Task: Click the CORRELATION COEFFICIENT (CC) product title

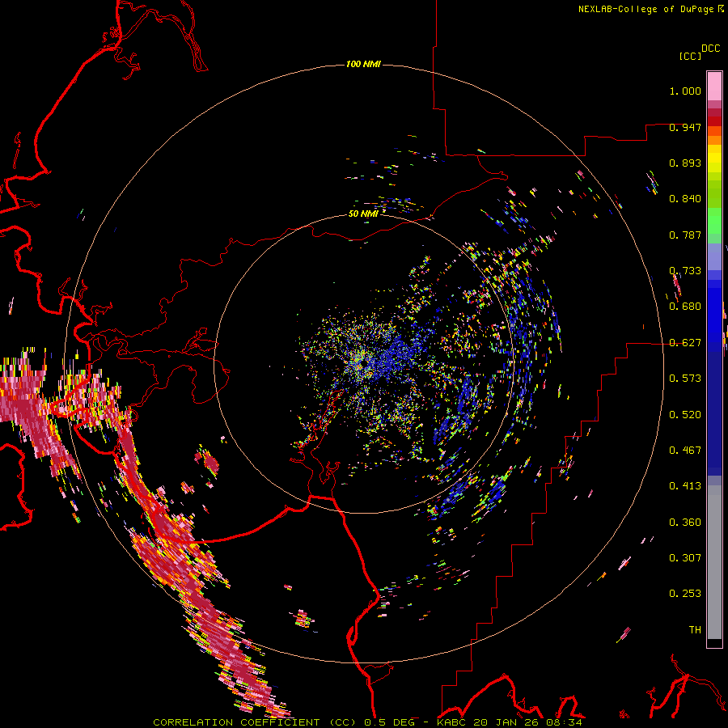Action: click(x=255, y=722)
